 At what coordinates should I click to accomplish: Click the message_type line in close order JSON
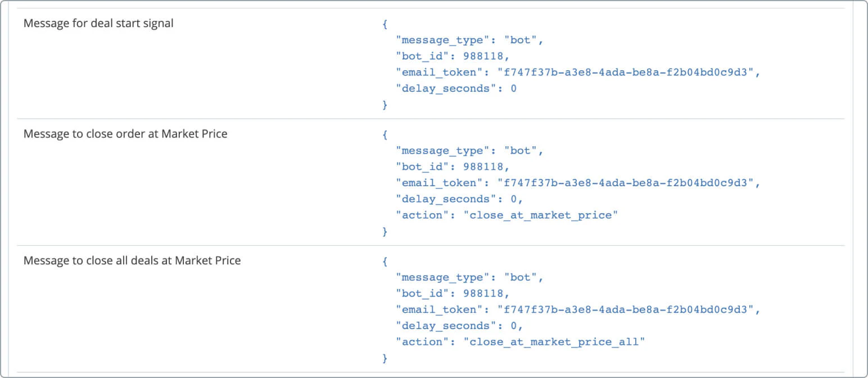[x=469, y=151]
